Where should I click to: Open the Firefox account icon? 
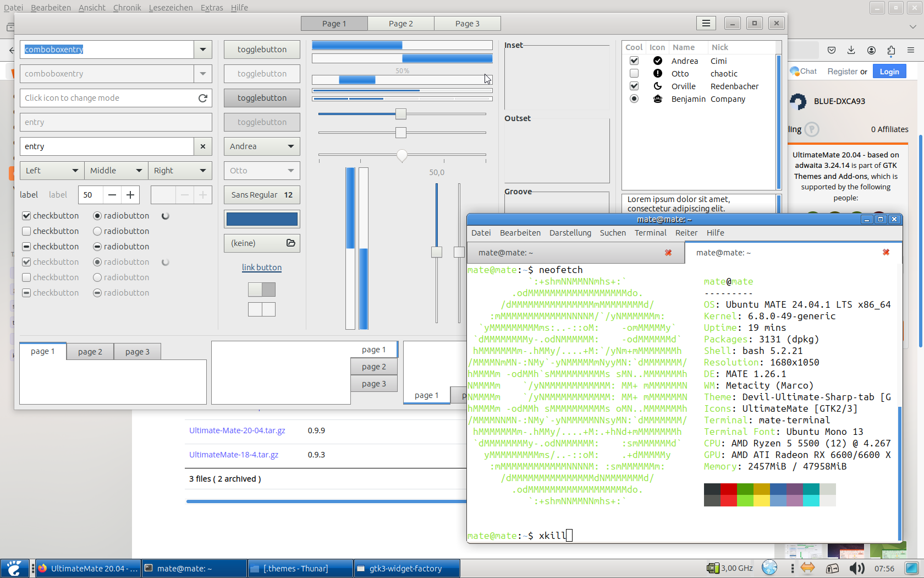[x=871, y=50]
